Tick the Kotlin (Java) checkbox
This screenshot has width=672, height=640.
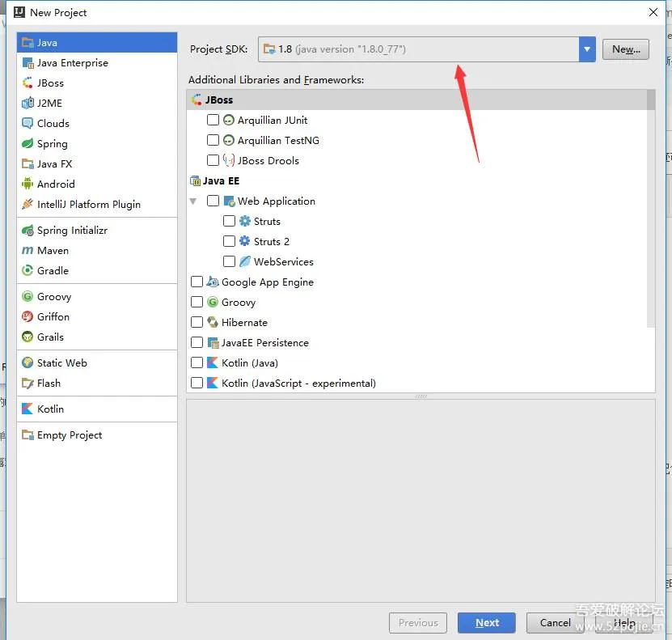tap(197, 362)
